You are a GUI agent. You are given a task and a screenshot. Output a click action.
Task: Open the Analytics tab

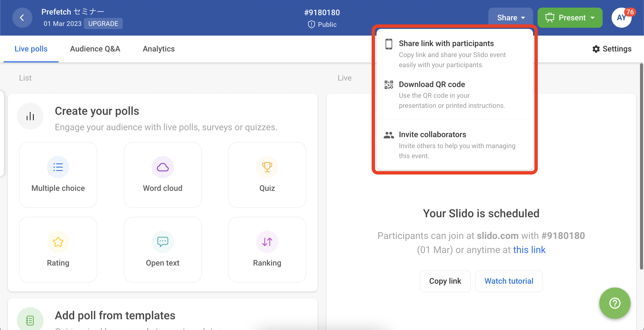point(158,49)
